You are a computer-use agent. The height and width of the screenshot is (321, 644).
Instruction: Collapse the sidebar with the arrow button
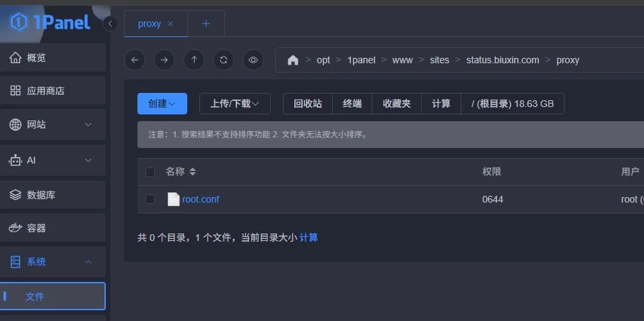110,24
